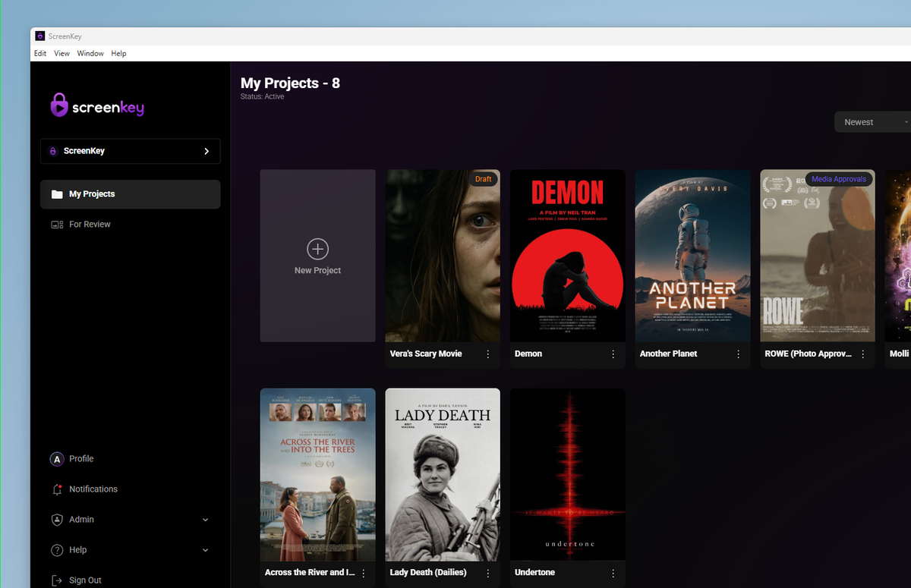Click the My Projects folder icon

click(57, 194)
